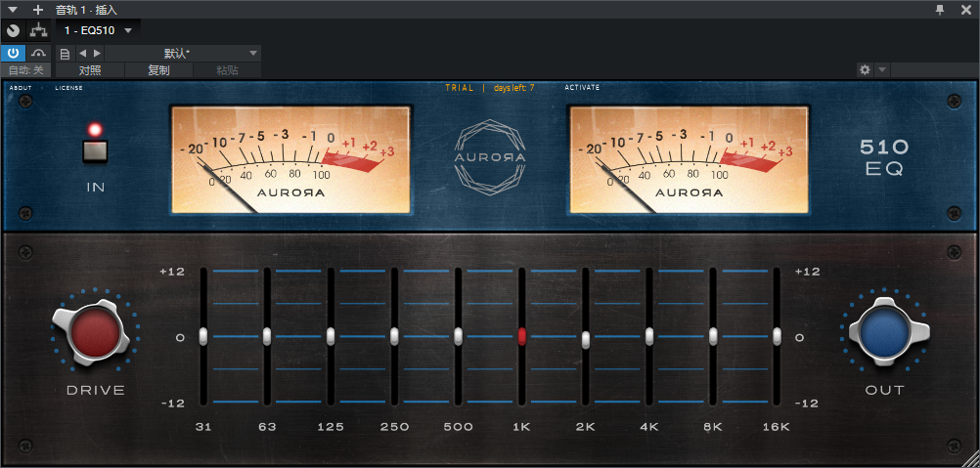Click the 16K band slider handle

pyautogui.click(x=777, y=336)
